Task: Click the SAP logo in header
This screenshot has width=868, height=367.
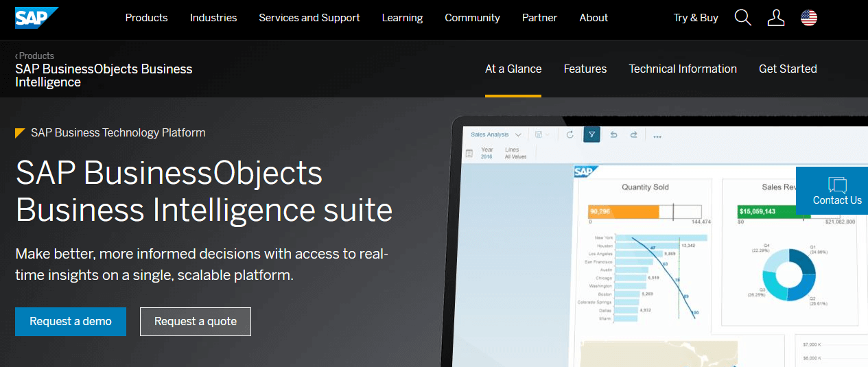Action: tap(36, 18)
